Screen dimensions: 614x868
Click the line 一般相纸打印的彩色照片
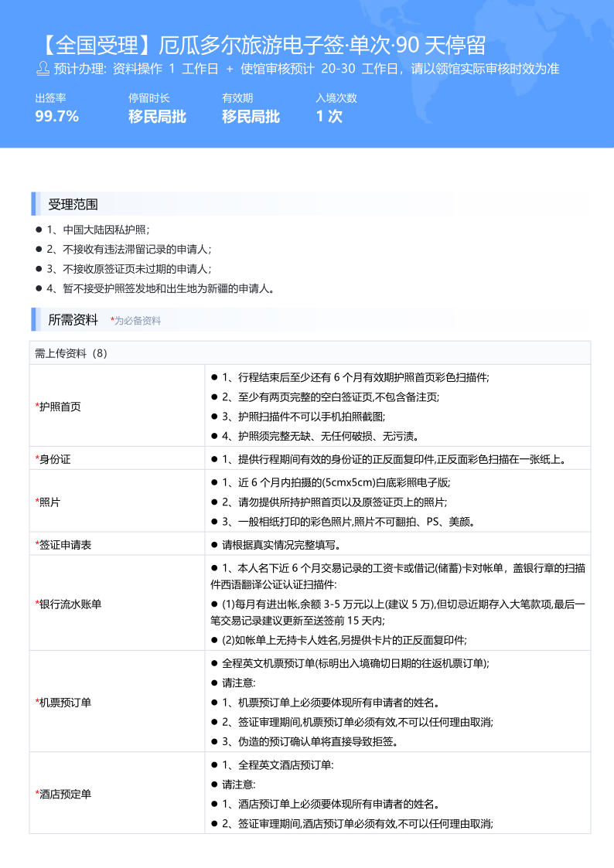tap(349, 522)
